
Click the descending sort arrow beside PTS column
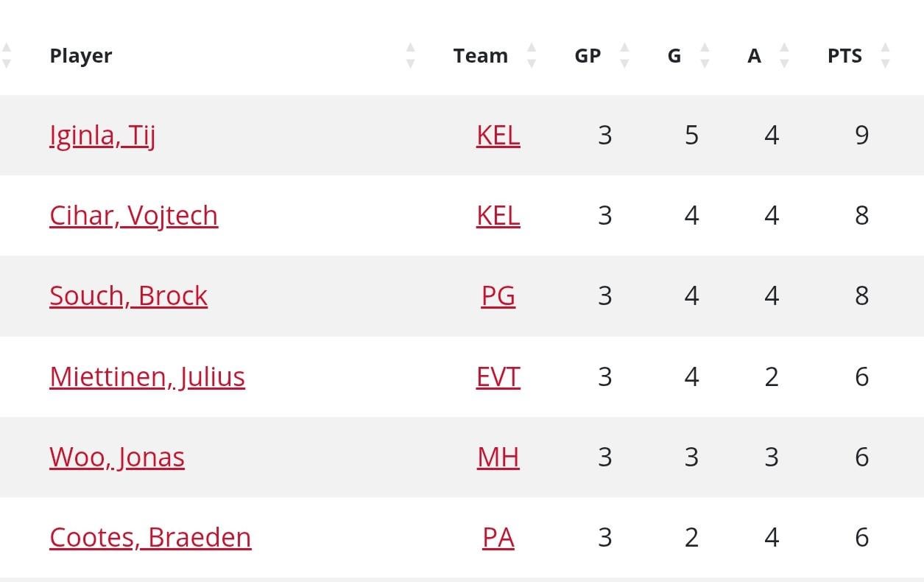point(884,63)
